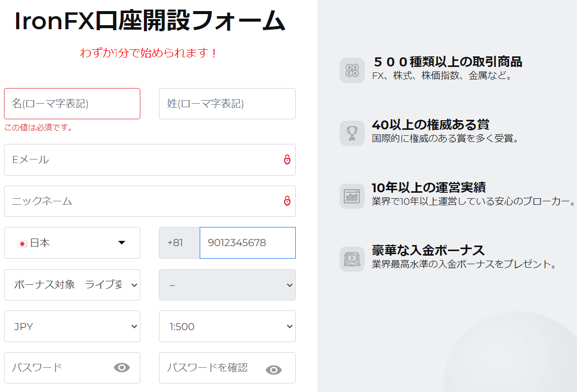The height and width of the screenshot is (392, 577).
Task: Expand the dropdown showing the – placeholder
Action: [x=227, y=285]
